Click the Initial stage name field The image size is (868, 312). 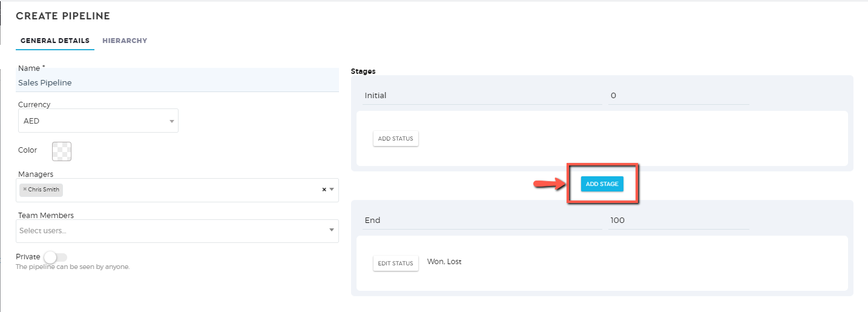pos(482,96)
